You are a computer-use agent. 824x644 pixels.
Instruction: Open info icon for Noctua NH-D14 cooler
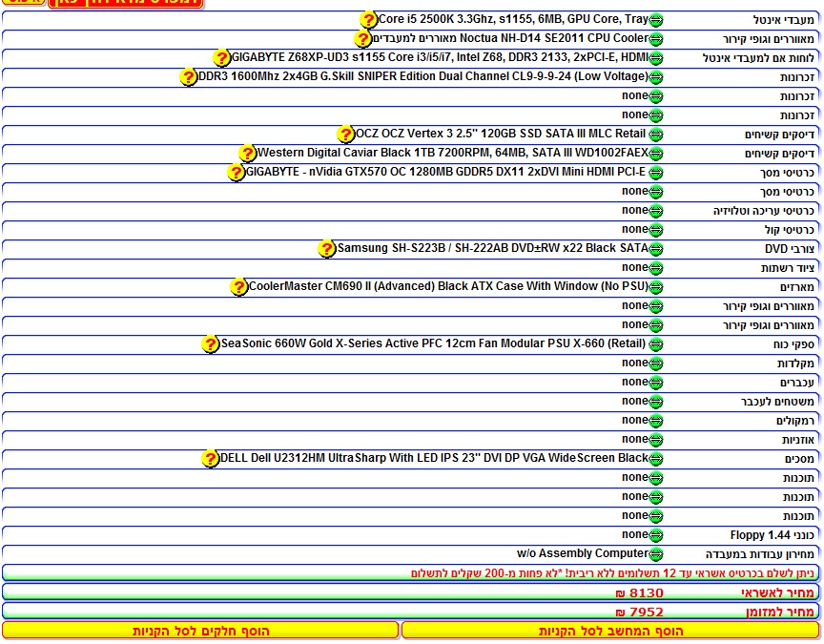(x=362, y=39)
